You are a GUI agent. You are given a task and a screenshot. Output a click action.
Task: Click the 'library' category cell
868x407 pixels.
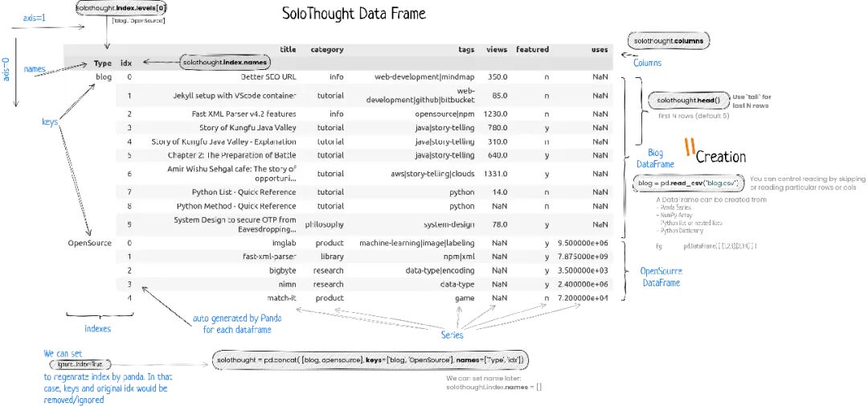tap(332, 257)
